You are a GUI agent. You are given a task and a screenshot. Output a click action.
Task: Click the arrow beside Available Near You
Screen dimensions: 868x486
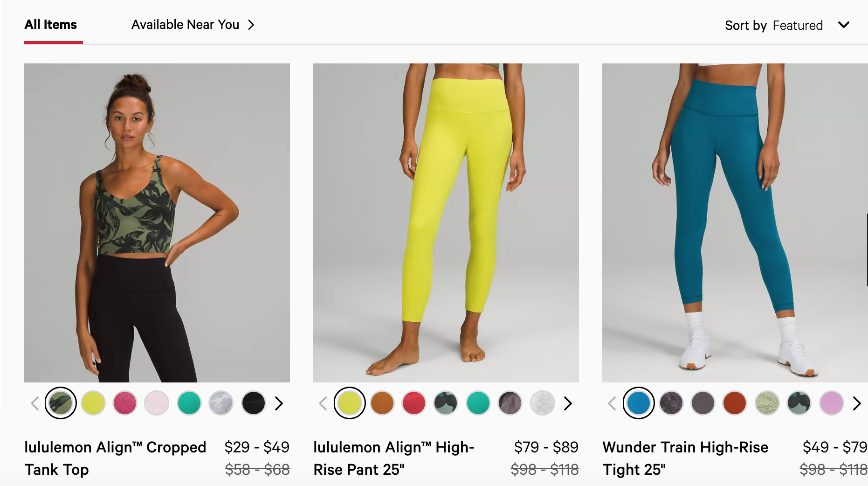tap(251, 25)
